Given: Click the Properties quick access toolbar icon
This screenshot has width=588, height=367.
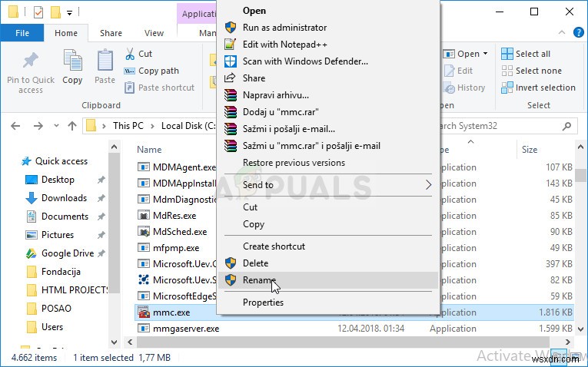Looking at the screenshot, I should 38,12.
